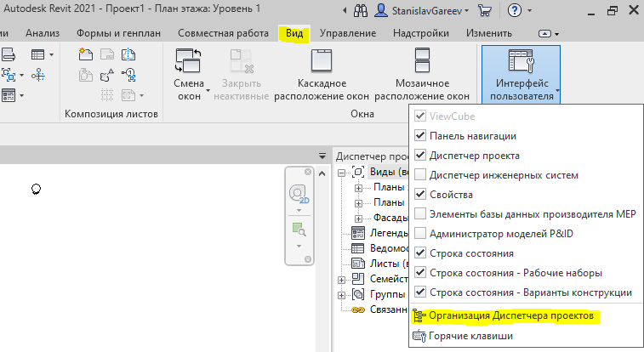Toggle Строка состояния - Варианты конструкции
The width and height of the screenshot is (644, 352).
coord(419,292)
